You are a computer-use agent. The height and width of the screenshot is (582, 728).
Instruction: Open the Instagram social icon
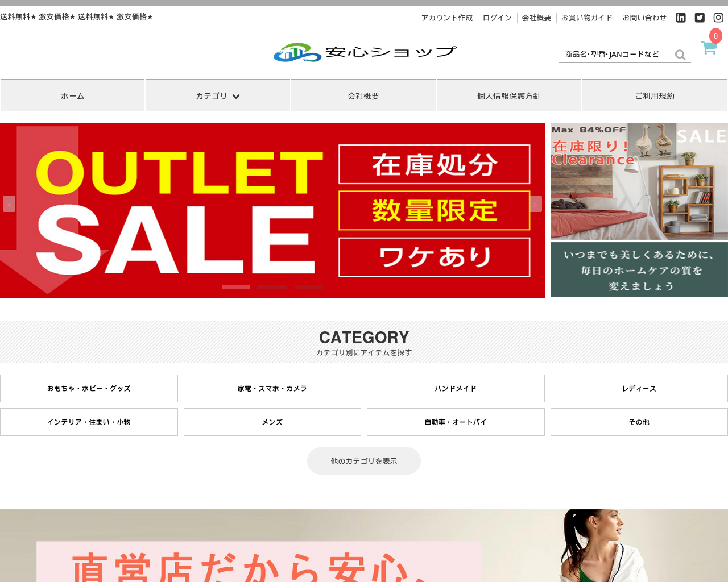pos(718,18)
